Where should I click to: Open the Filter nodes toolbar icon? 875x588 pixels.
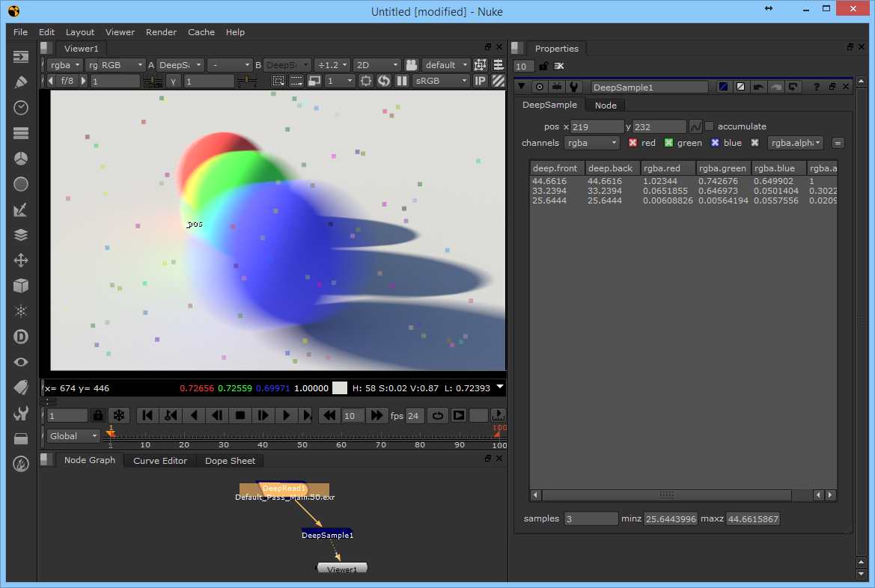click(x=21, y=184)
